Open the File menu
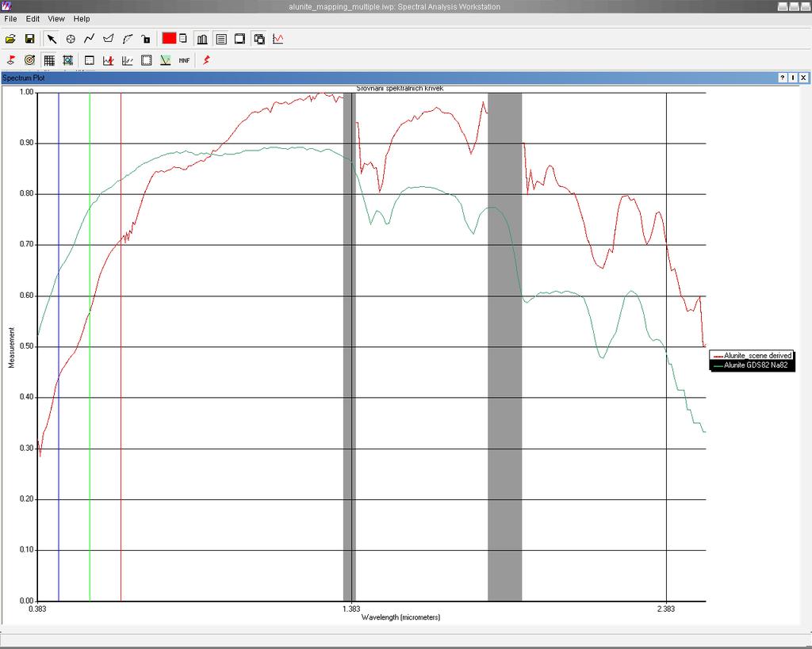The width and height of the screenshot is (812, 649). click(10, 19)
